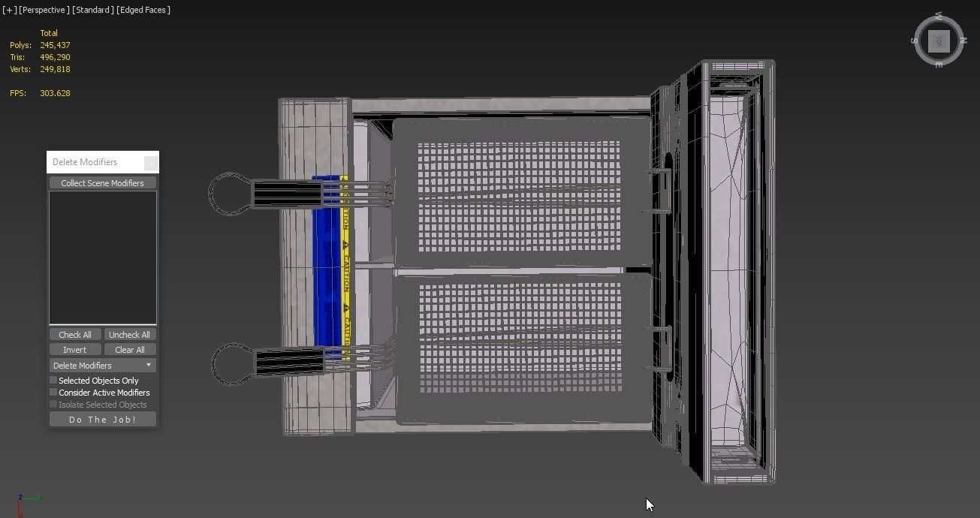Click the Clear All button
The height and width of the screenshot is (518, 980).
tap(129, 350)
